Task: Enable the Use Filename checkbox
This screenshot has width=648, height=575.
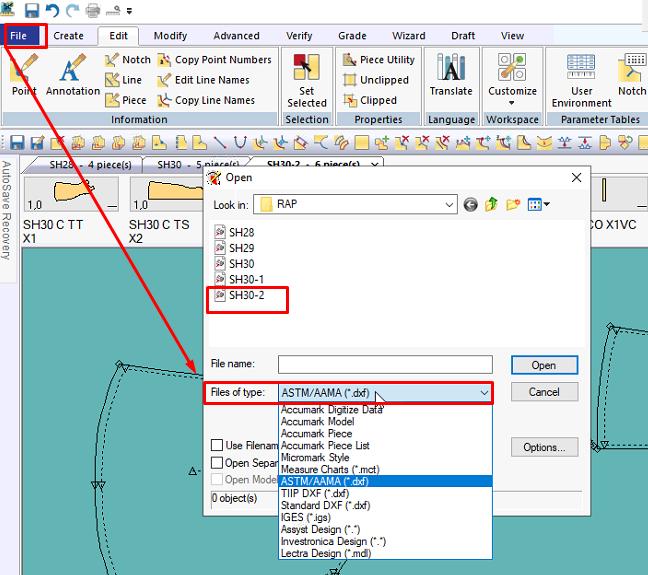Action: (x=217, y=445)
